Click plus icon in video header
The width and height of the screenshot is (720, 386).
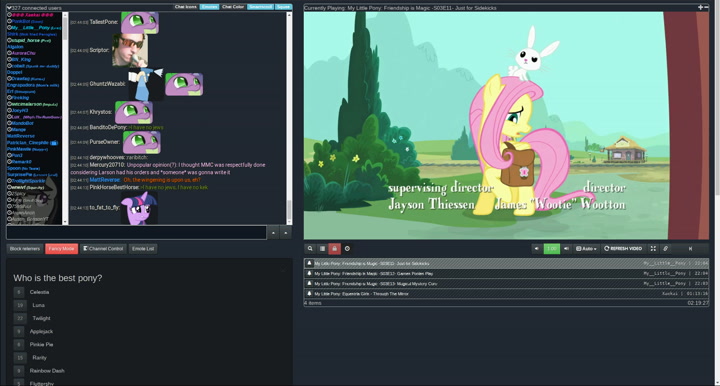pyautogui.click(x=700, y=7)
